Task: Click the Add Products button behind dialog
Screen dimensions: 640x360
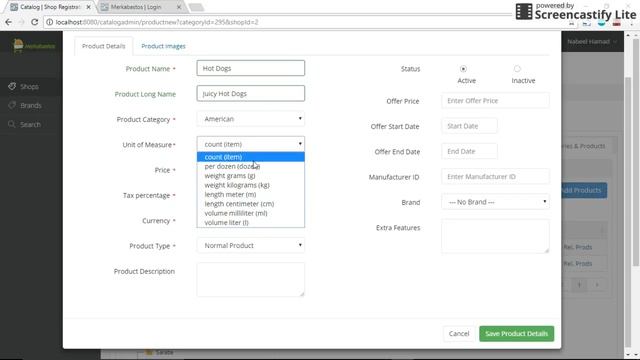Action: tap(584, 190)
